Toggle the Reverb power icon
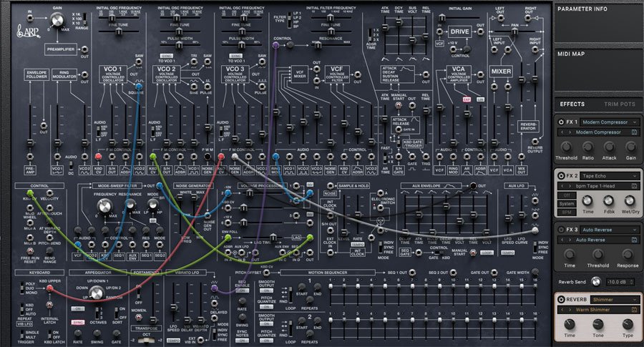The width and height of the screenshot is (644, 347). [561, 299]
